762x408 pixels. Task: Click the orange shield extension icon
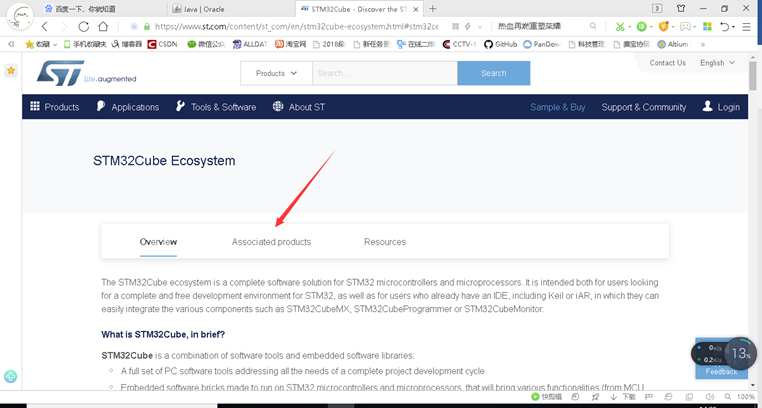tap(663, 26)
